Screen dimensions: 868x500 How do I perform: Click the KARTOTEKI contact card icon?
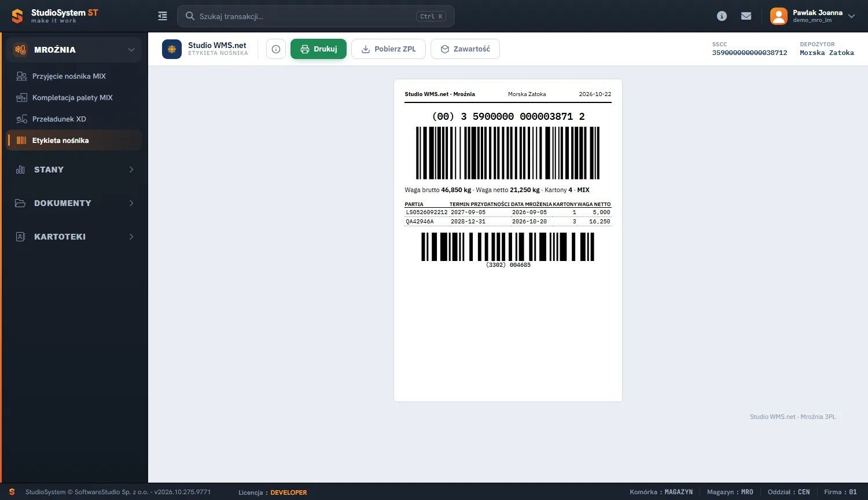click(x=20, y=237)
